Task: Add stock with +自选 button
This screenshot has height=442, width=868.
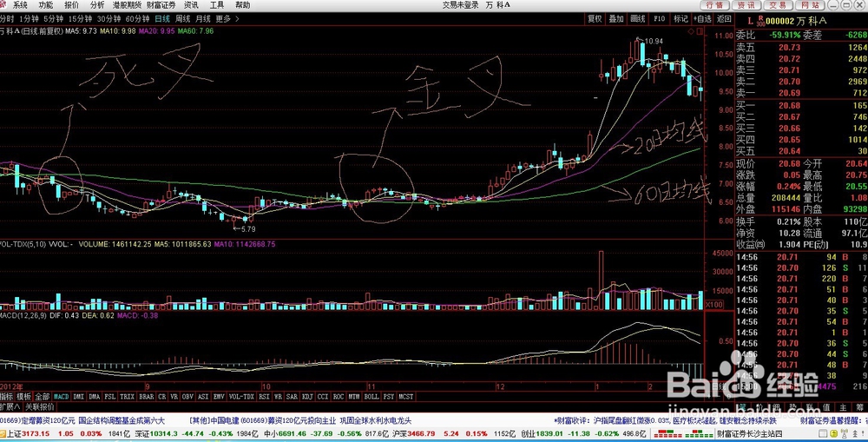Action: (702, 19)
